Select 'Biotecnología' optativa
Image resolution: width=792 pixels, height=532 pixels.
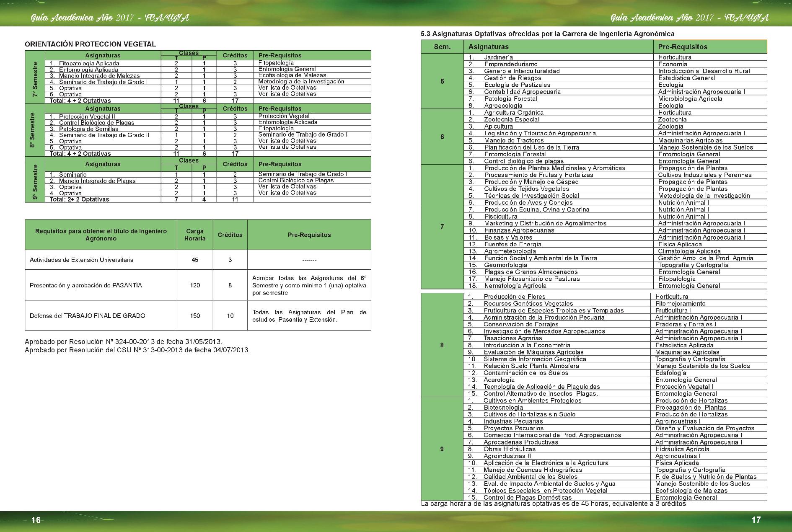click(x=503, y=408)
